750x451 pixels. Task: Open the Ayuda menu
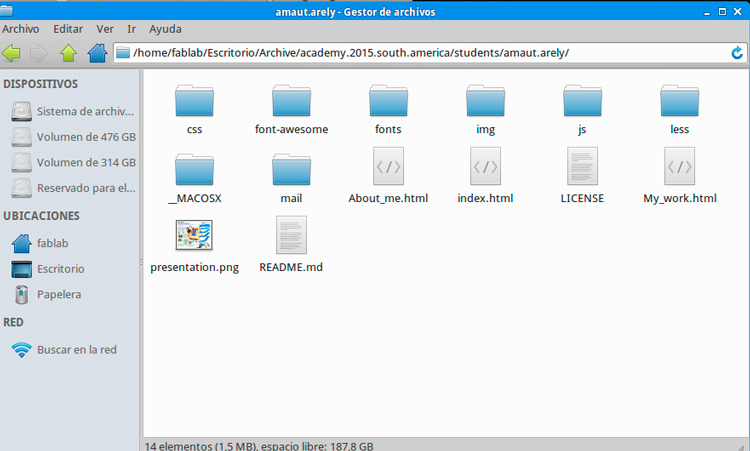coord(165,29)
